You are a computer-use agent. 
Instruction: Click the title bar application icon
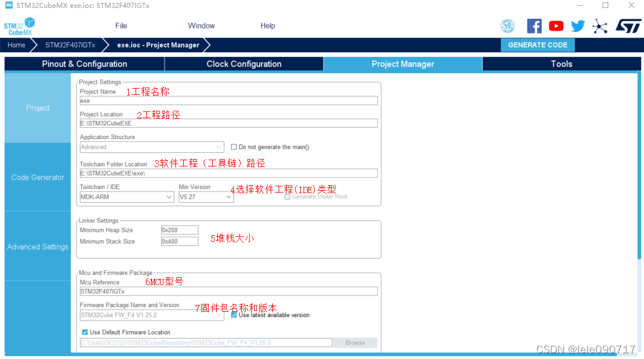tap(9, 5)
